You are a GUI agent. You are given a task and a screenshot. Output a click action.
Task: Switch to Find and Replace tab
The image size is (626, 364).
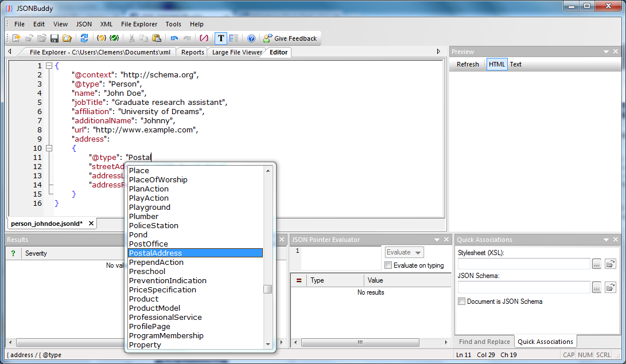[484, 342]
